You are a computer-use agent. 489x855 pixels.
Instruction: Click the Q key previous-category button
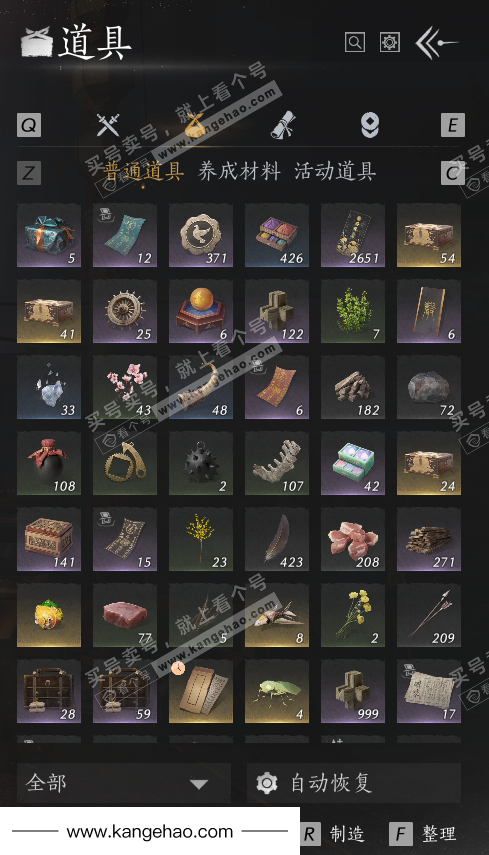29,125
